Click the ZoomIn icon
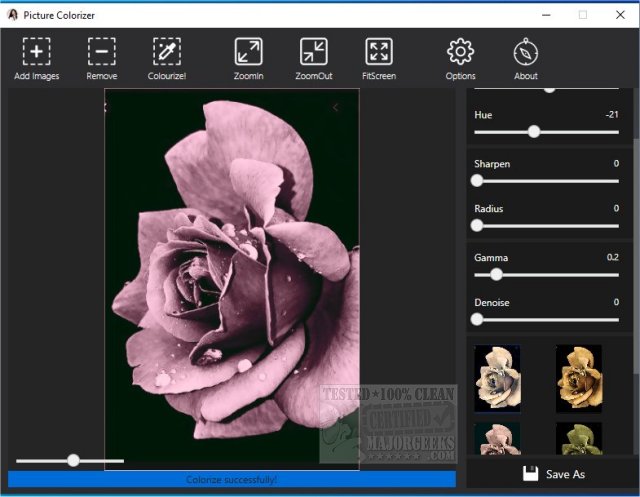 point(248,52)
